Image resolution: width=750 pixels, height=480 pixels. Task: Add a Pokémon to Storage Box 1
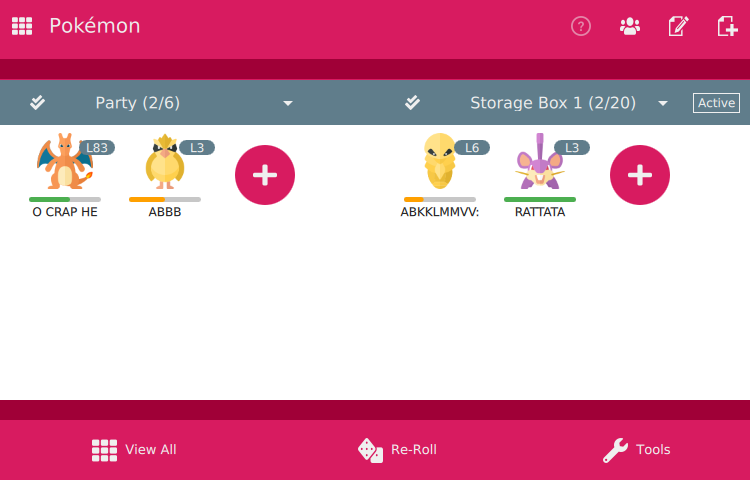click(640, 175)
